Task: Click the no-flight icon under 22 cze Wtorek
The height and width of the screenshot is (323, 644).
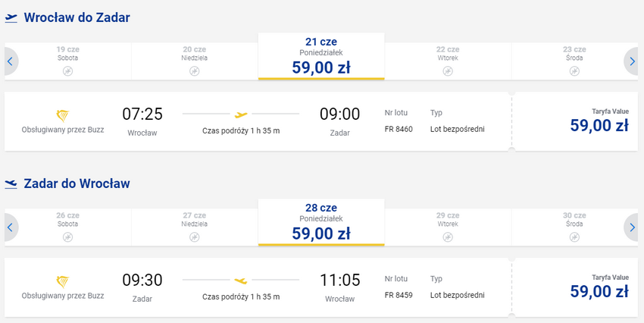Action: (x=448, y=71)
